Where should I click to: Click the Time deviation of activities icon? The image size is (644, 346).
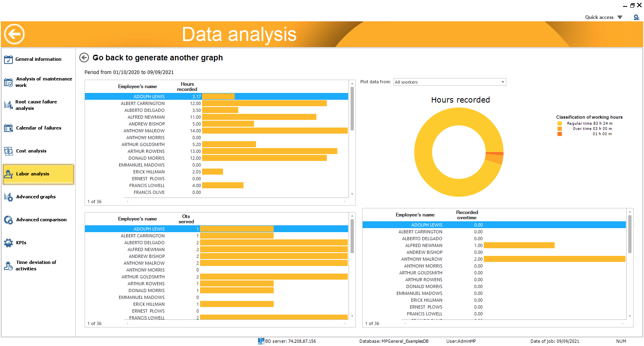tap(8, 266)
